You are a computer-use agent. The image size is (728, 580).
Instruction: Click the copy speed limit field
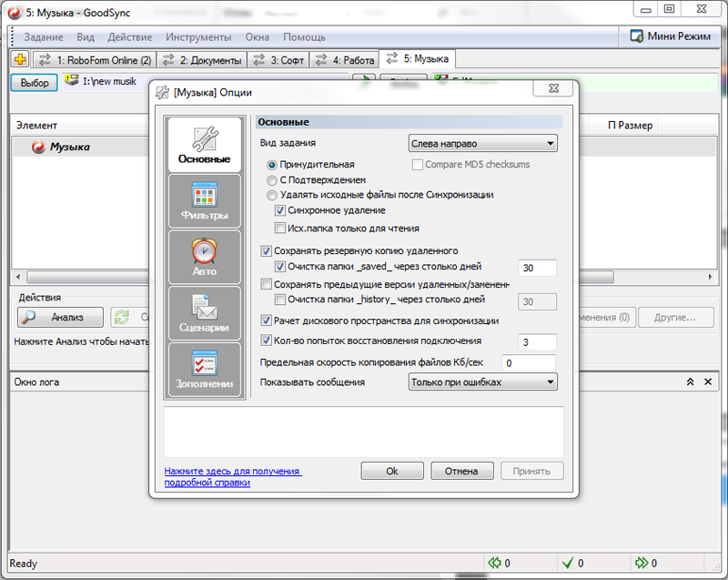(x=529, y=362)
